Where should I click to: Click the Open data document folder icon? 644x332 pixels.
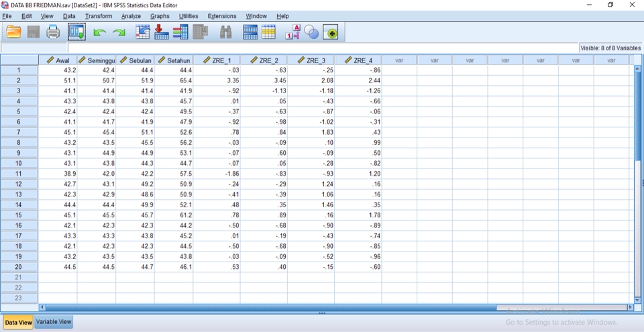click(14, 32)
